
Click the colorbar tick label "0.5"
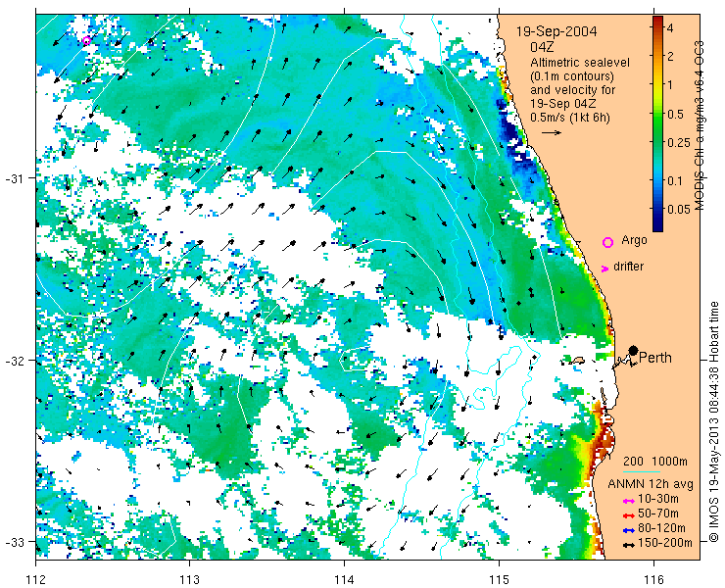click(676, 114)
